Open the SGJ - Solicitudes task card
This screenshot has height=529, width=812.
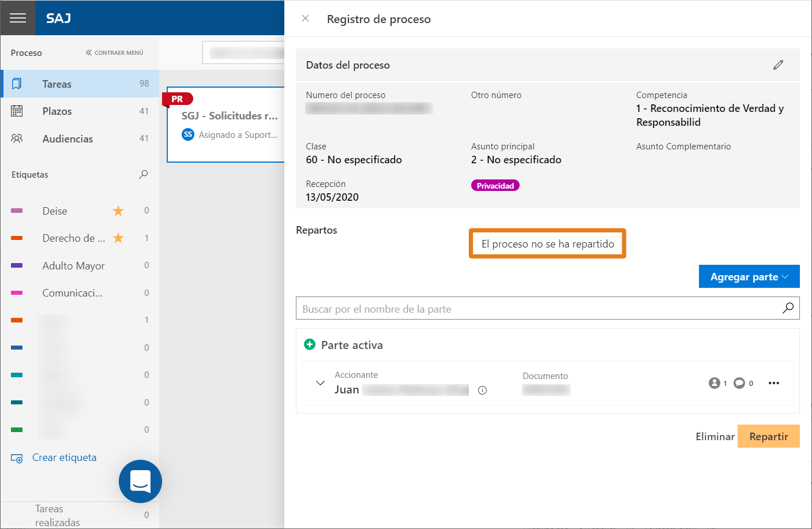[226, 125]
